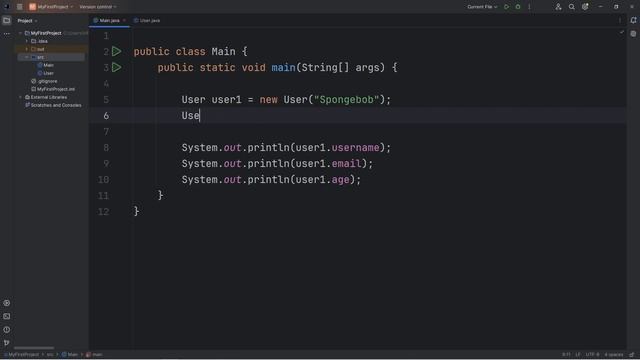Open the Database tool window icon
Image resolution: width=640 pixels, height=360 pixels.
[633, 34]
